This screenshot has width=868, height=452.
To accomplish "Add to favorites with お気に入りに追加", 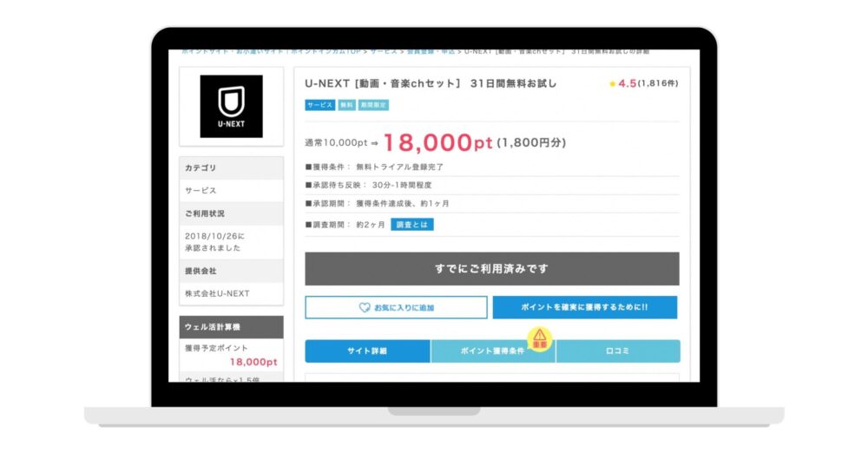I will point(396,308).
